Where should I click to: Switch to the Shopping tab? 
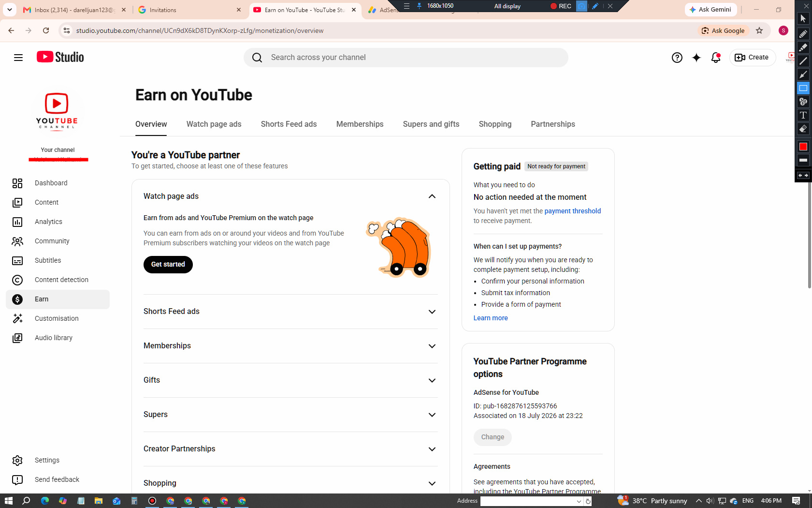495,124
